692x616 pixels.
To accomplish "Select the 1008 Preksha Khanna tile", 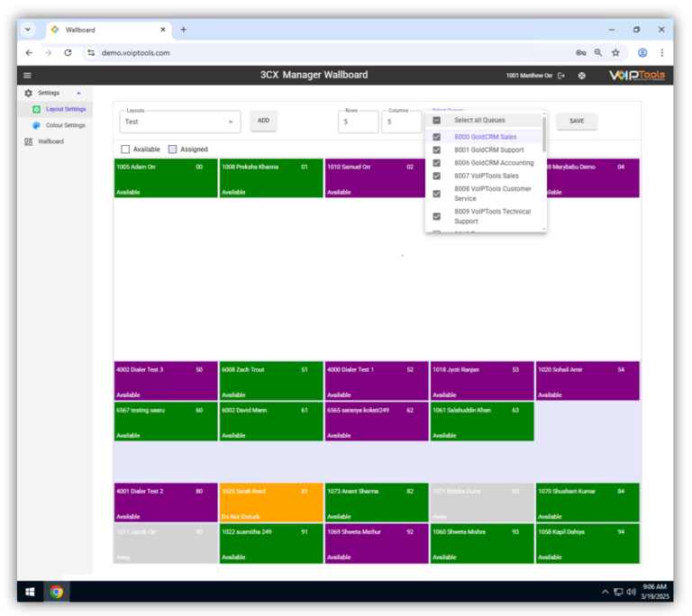I will pyautogui.click(x=271, y=178).
